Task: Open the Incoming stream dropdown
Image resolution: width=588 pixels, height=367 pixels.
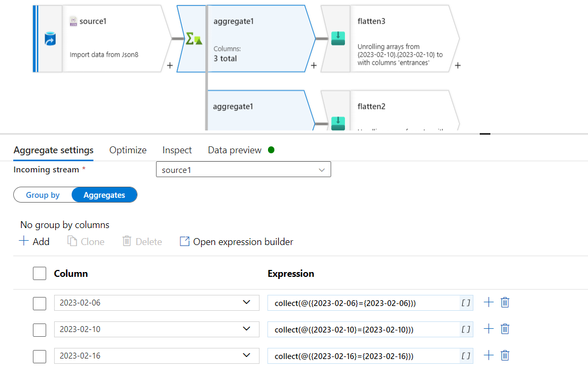Action: (x=243, y=170)
